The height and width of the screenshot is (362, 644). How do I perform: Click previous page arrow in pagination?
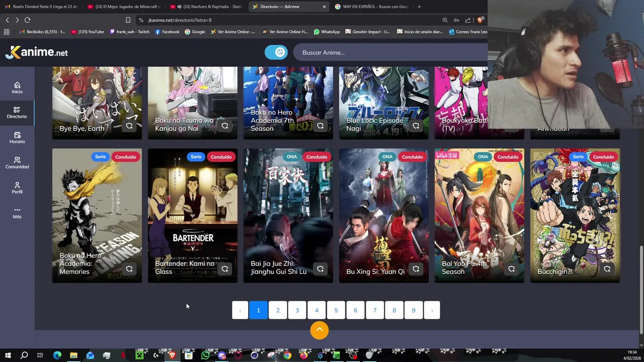(240, 310)
